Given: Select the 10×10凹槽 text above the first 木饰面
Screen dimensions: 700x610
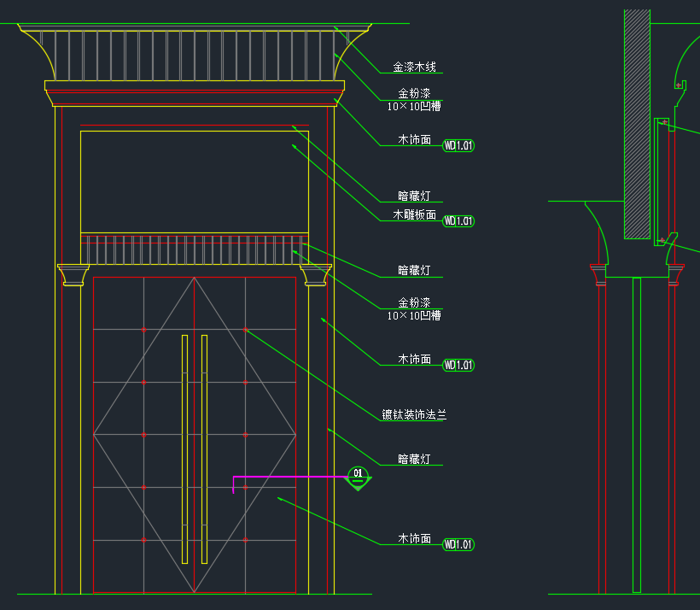Looking at the screenshot, I should click(x=414, y=106).
